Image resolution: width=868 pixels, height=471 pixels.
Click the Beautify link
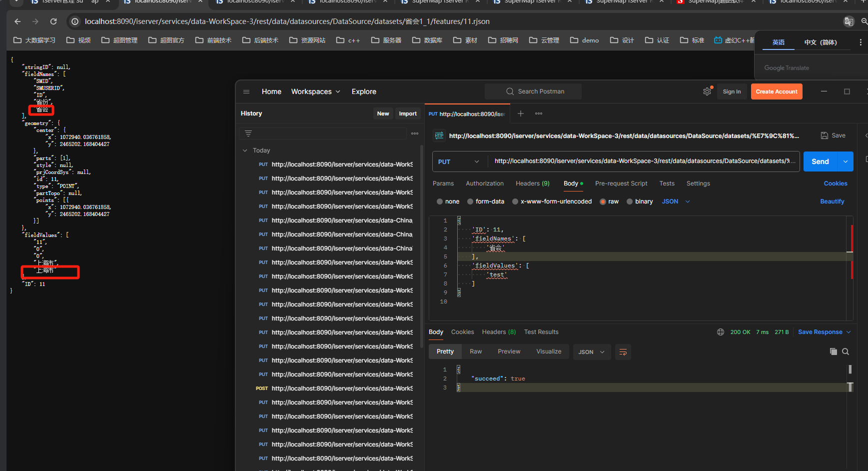click(x=832, y=201)
